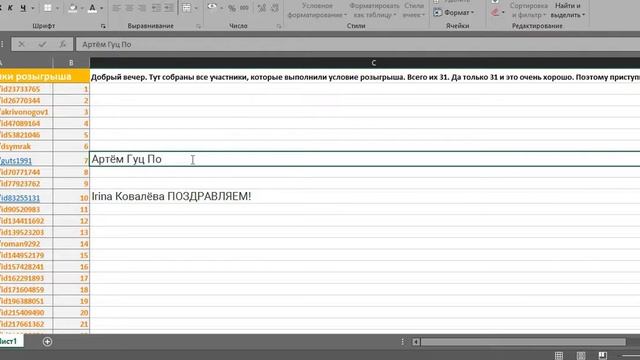
Task: Toggle underline formatting (Ч) in the ribbon
Action: click(23, 8)
